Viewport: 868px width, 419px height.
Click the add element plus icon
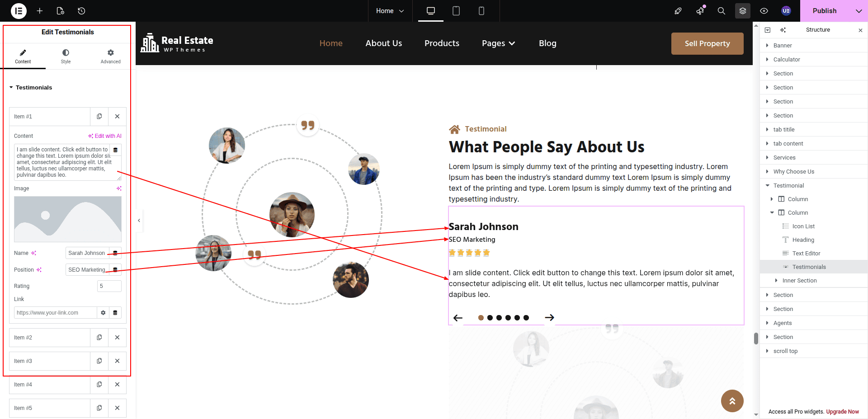point(40,11)
